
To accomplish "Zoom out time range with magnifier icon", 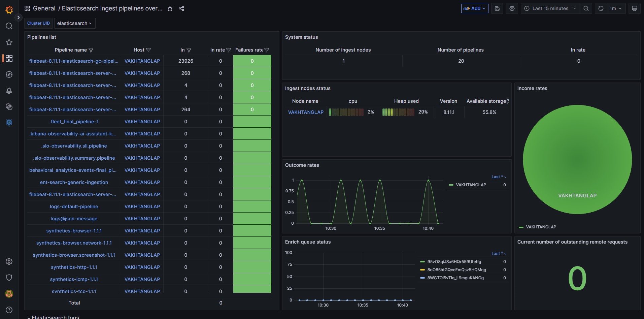I will point(586,8).
